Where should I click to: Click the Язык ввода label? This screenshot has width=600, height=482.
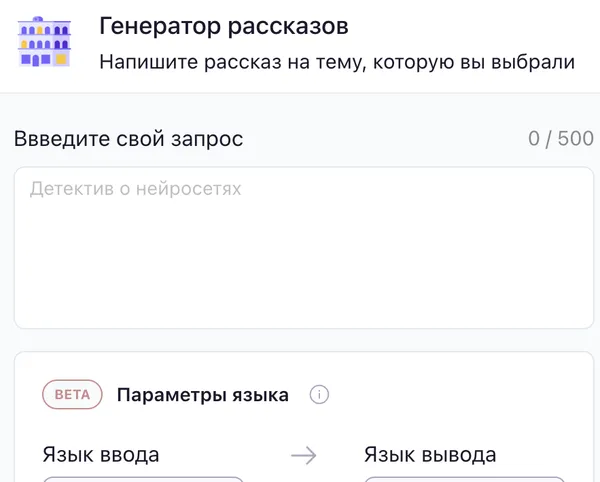(101, 455)
